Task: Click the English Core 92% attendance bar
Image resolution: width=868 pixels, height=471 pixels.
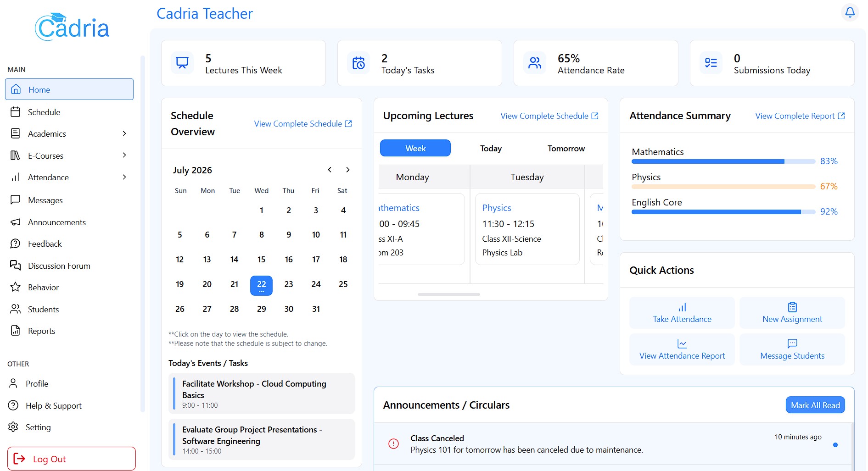Action: click(x=723, y=212)
